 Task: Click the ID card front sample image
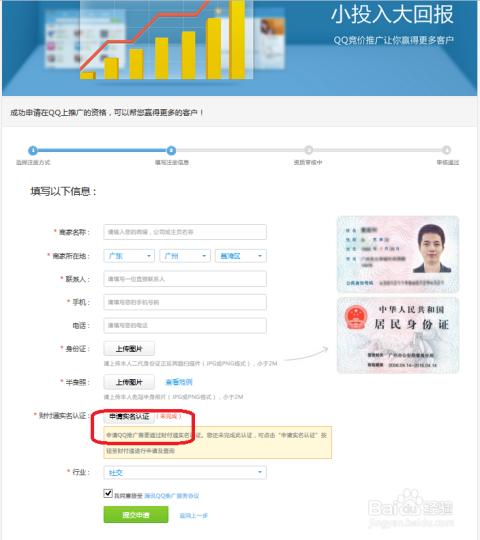click(398, 255)
